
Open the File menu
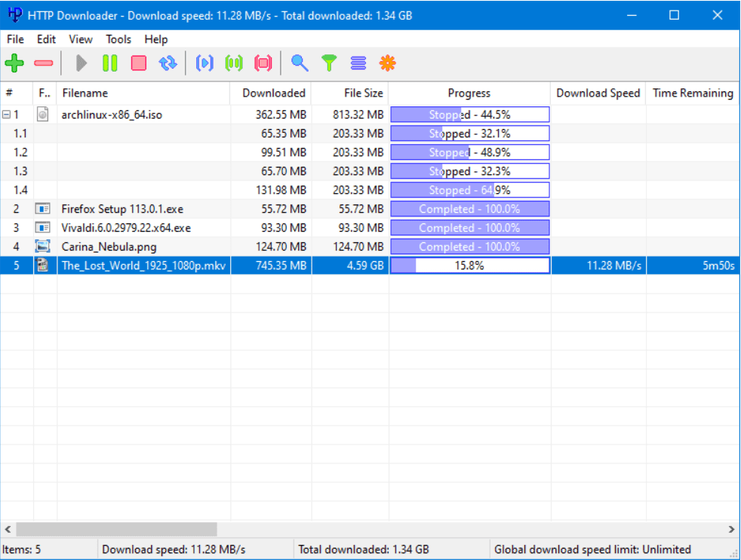coord(15,39)
